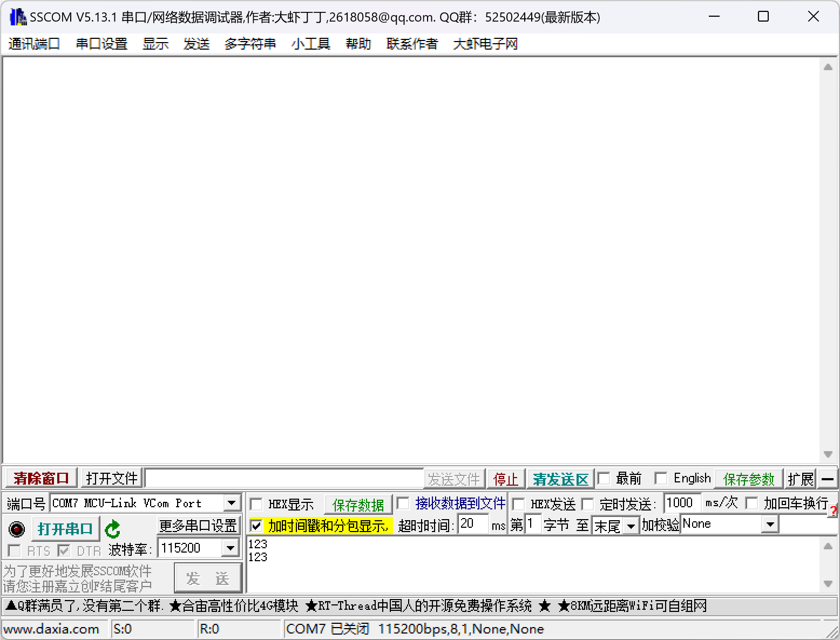Click the send area scrollbar down arrow
The image size is (840, 640).
[x=828, y=584]
